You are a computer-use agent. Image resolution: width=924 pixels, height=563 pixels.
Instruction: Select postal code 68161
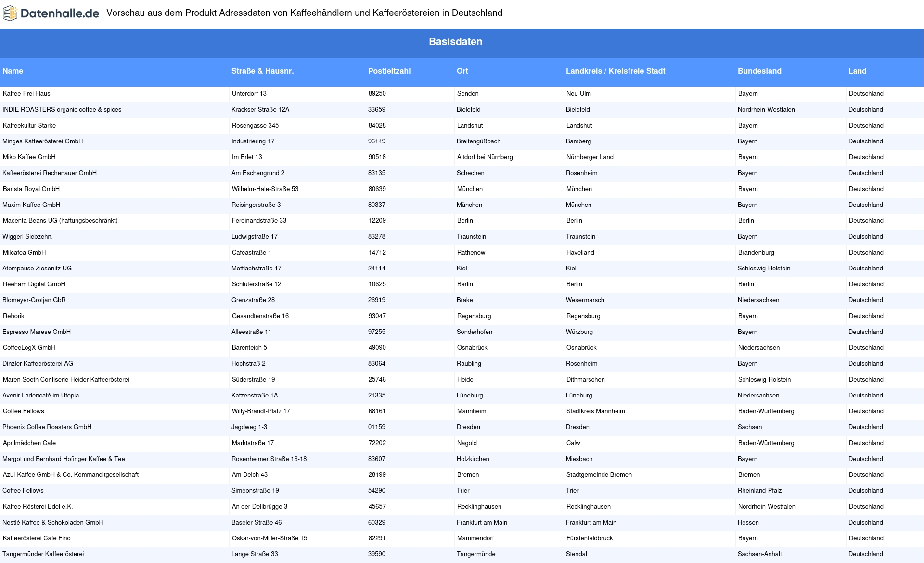pyautogui.click(x=377, y=411)
